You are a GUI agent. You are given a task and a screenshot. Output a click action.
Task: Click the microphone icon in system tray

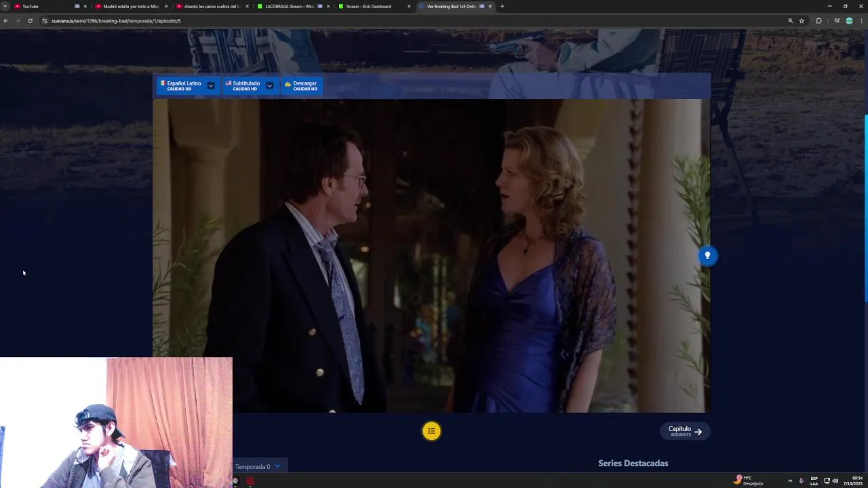point(802,481)
